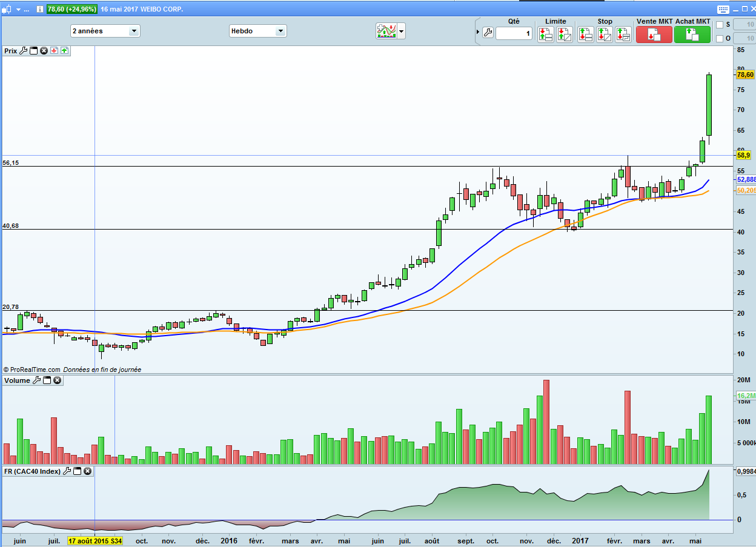Expand the order toolbar arrow left of wrench

click(x=478, y=32)
